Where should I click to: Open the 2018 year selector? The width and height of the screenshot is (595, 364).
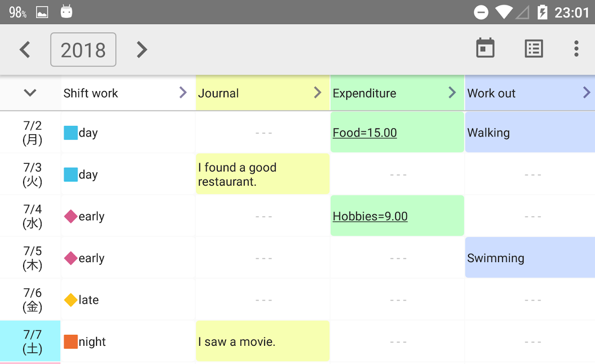pyautogui.click(x=83, y=50)
